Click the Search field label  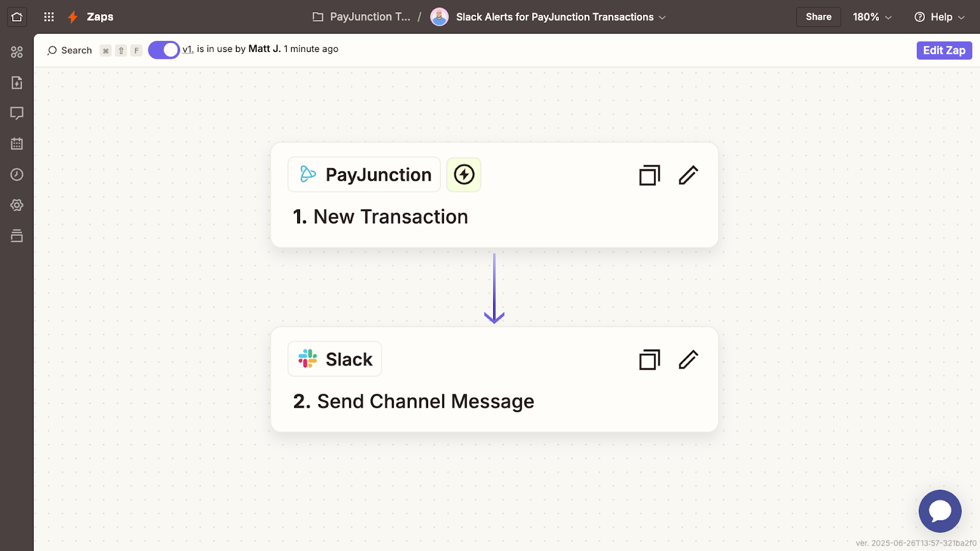click(77, 50)
